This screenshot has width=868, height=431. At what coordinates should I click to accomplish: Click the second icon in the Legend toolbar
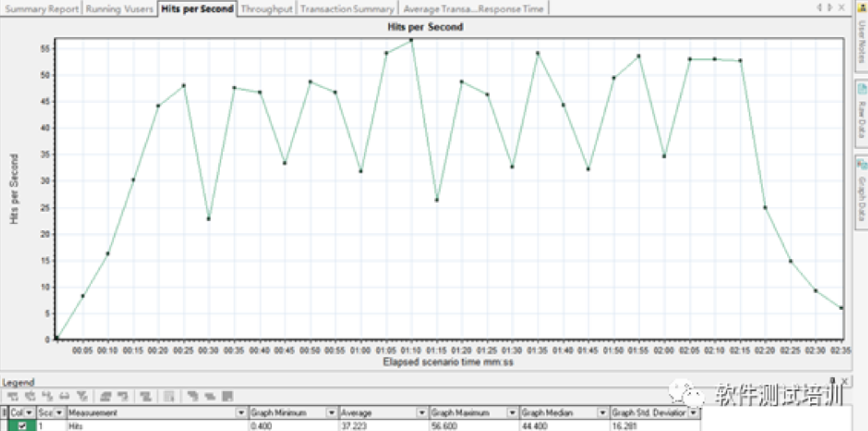30,396
